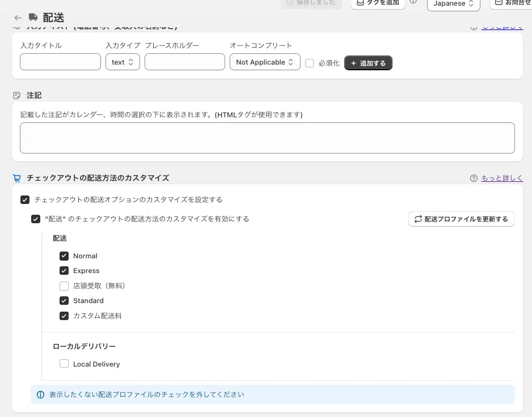Screen dimensions: 532x417
Task: Click the info icon in the blue notice banner
Action: 40,395
